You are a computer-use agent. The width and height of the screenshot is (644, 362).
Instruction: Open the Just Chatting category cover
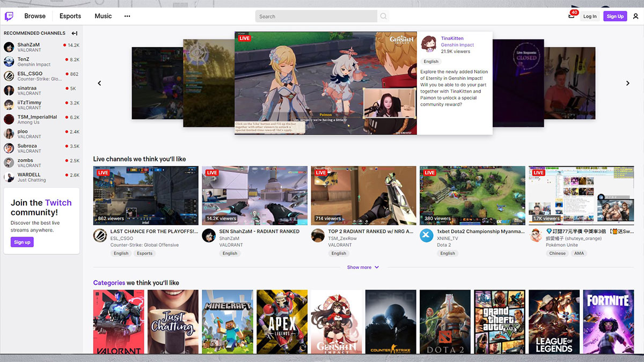point(173,322)
